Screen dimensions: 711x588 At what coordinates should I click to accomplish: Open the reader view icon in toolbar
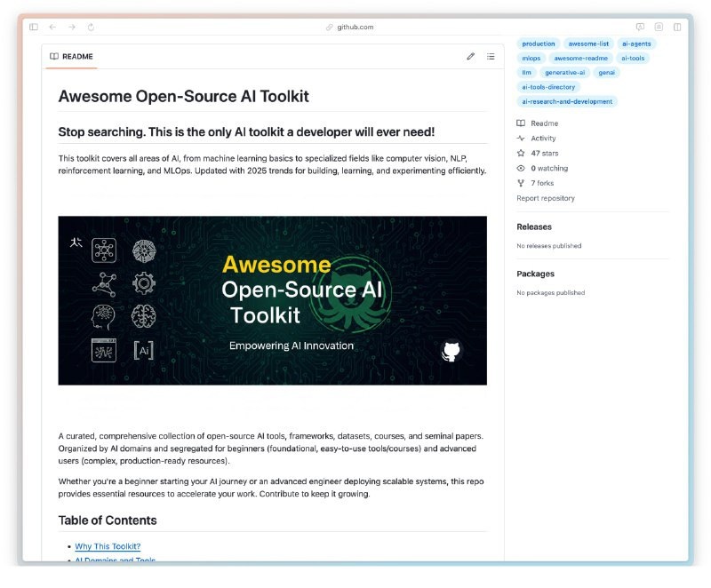pos(659,27)
